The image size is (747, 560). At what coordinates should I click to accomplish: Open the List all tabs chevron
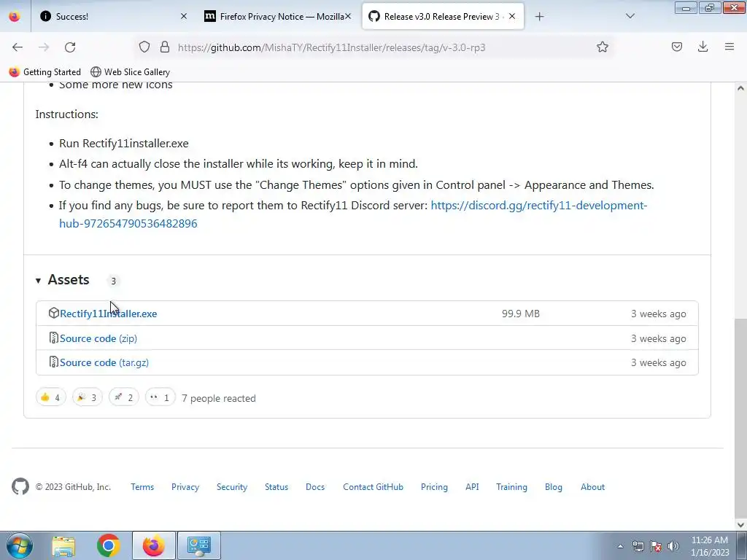click(630, 17)
